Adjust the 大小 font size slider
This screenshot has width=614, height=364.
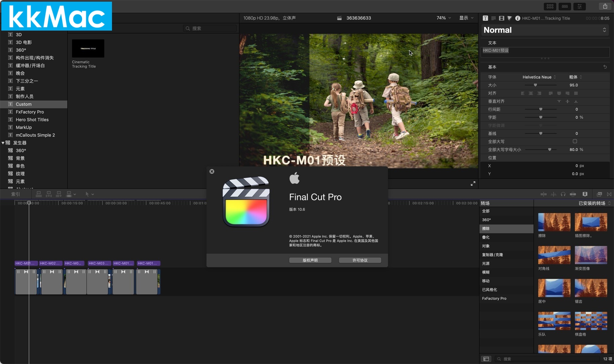tap(535, 85)
